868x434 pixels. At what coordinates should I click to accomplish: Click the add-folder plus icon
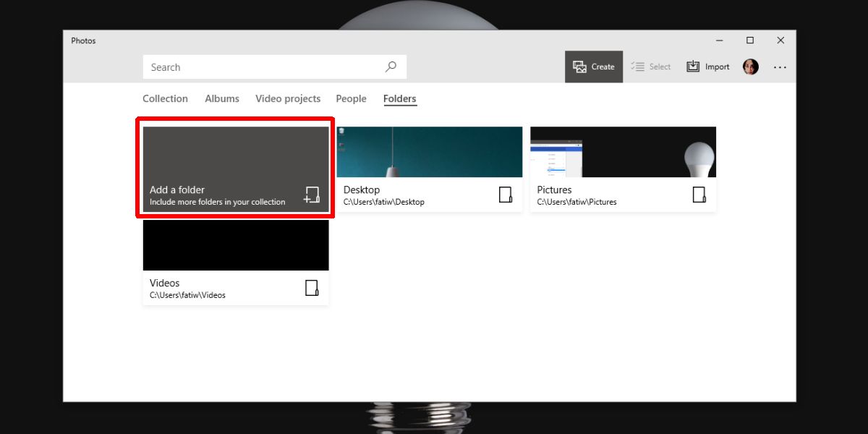(311, 195)
